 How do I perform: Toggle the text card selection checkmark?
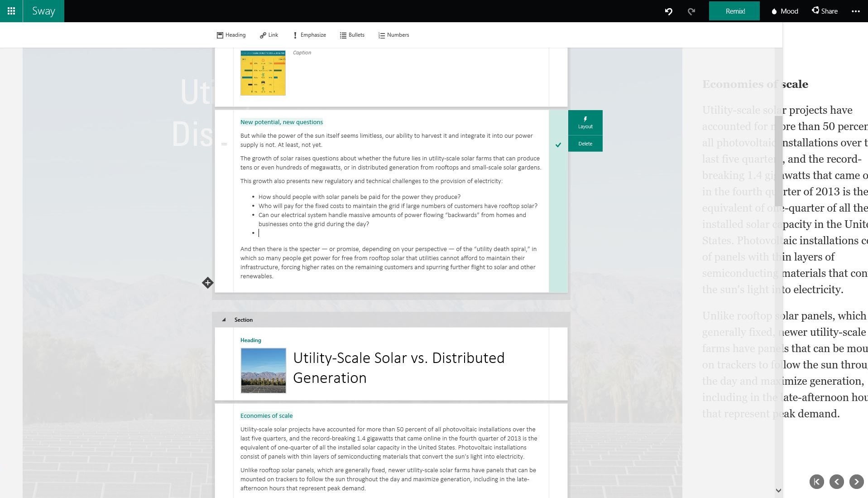pyautogui.click(x=558, y=145)
